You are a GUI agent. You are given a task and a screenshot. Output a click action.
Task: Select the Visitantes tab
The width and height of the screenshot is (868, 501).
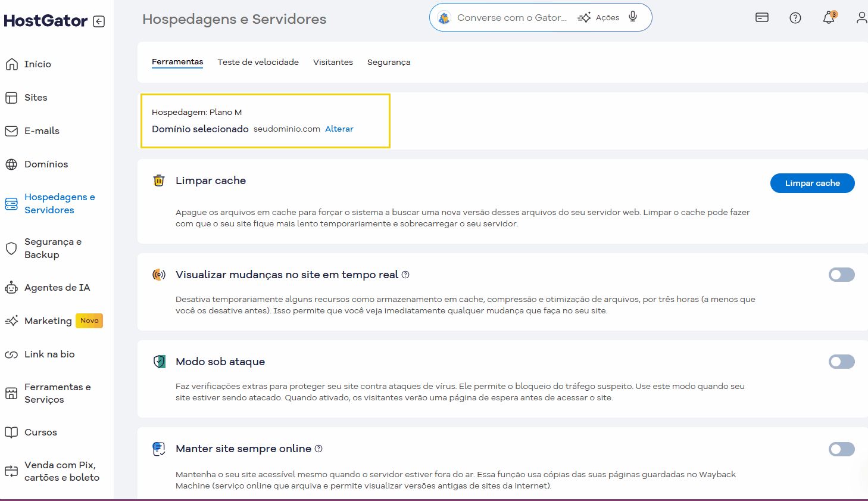click(x=333, y=62)
